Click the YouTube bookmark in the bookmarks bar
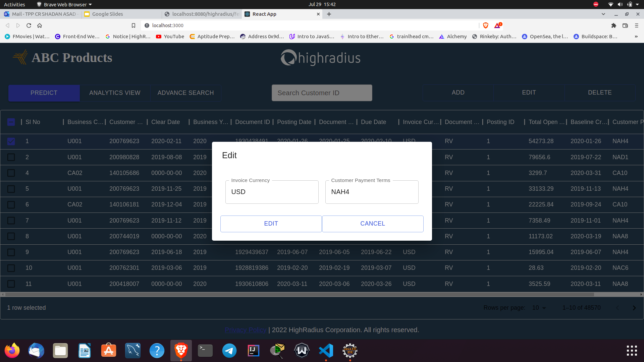Viewport: 644px width, 362px height. 170,37
